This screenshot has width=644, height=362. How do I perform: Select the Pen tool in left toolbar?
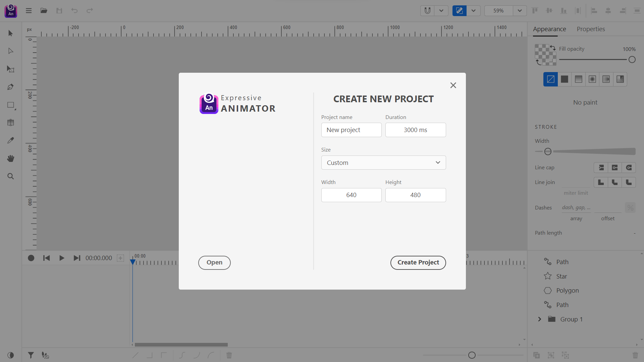[10, 87]
